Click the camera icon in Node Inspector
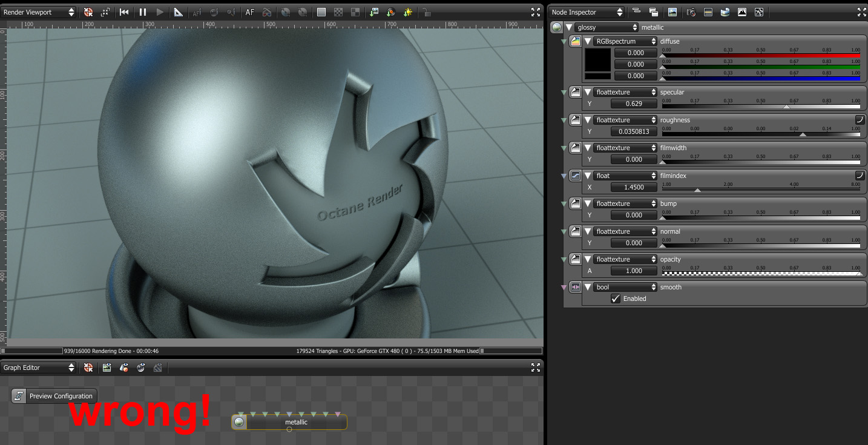 pyautogui.click(x=691, y=12)
